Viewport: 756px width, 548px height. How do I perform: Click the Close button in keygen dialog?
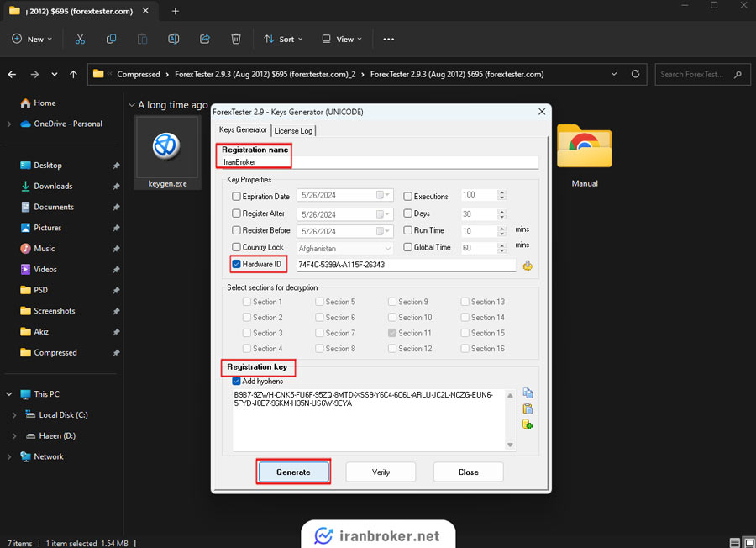coord(468,472)
